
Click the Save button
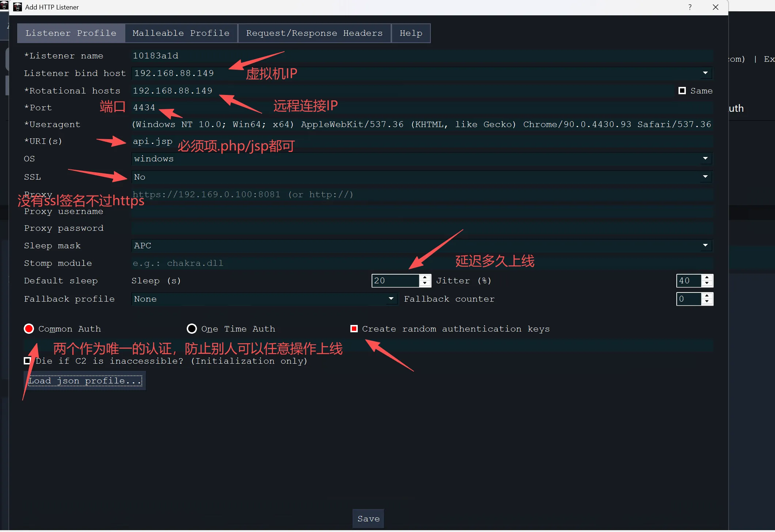368,518
